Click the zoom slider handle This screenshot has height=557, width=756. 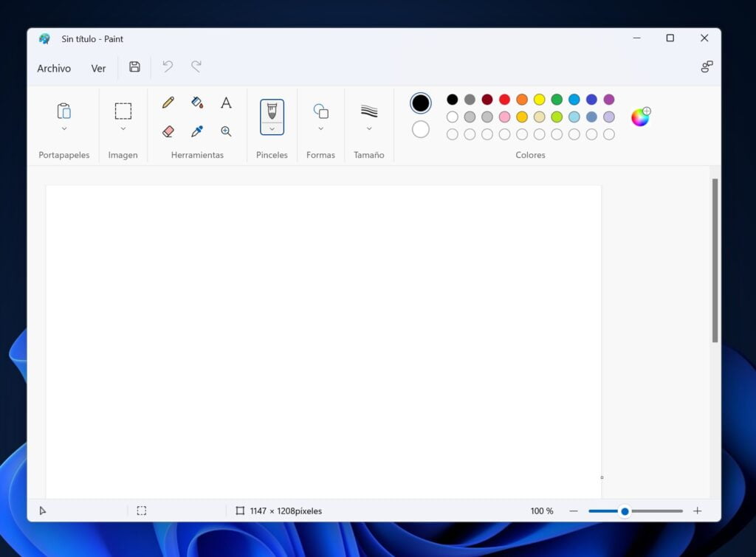tap(625, 511)
